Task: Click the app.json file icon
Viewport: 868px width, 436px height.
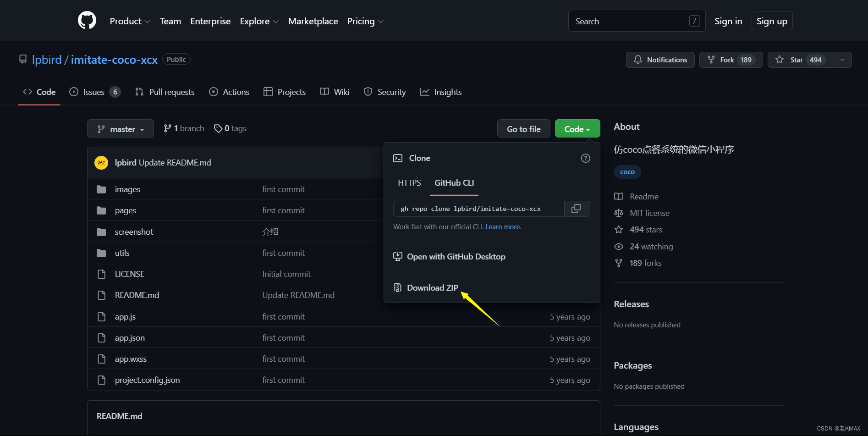Action: coord(102,338)
